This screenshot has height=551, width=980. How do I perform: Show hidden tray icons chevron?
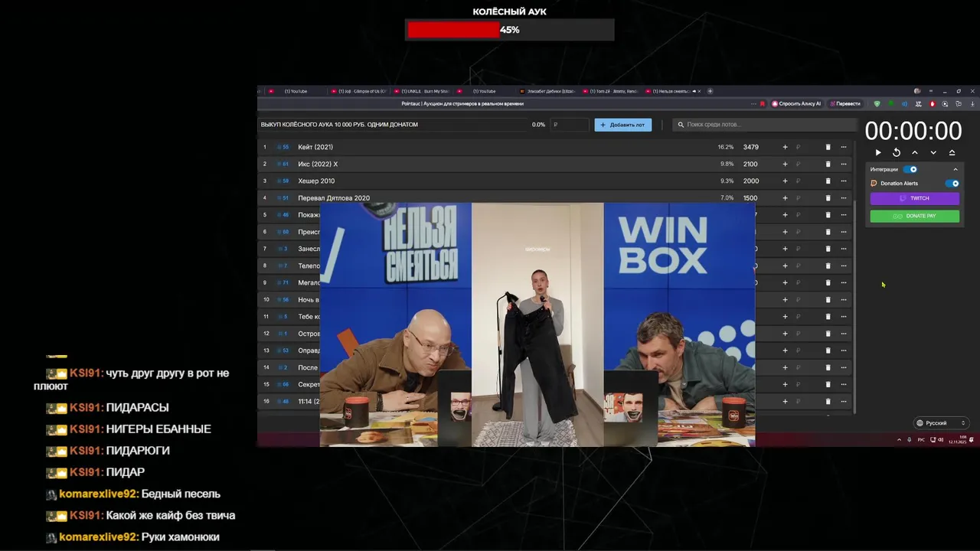[x=900, y=440]
